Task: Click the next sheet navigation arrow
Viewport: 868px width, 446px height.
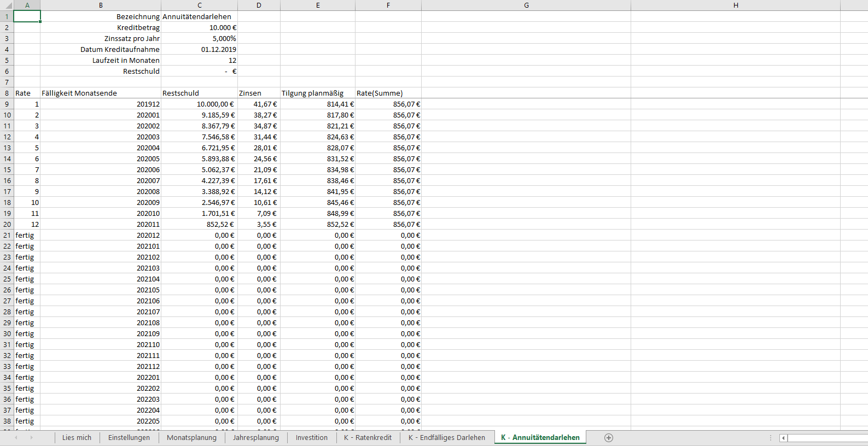Action: [x=31, y=438]
